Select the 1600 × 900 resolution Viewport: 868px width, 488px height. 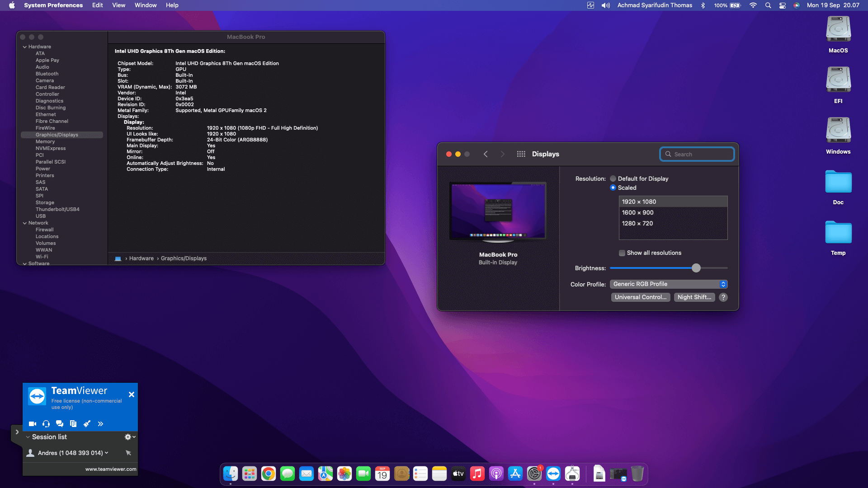click(x=637, y=213)
